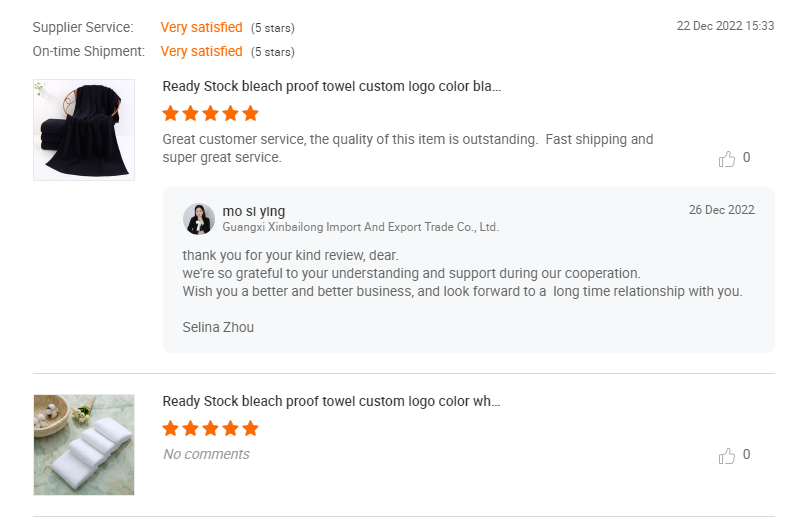The width and height of the screenshot is (807, 528).
Task: Click Supplier Service 'Very satisfied' rating
Action: tap(201, 27)
